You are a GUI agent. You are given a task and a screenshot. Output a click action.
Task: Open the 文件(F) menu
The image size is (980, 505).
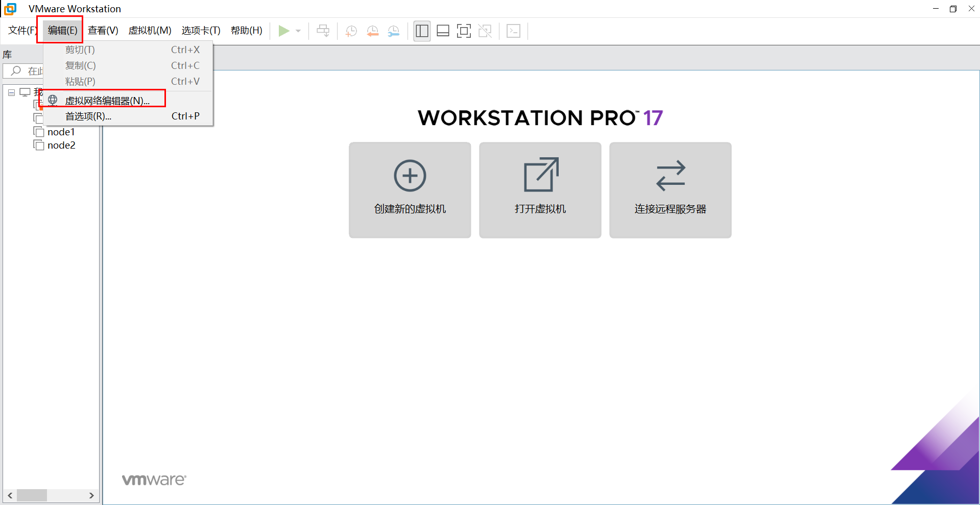click(x=22, y=31)
